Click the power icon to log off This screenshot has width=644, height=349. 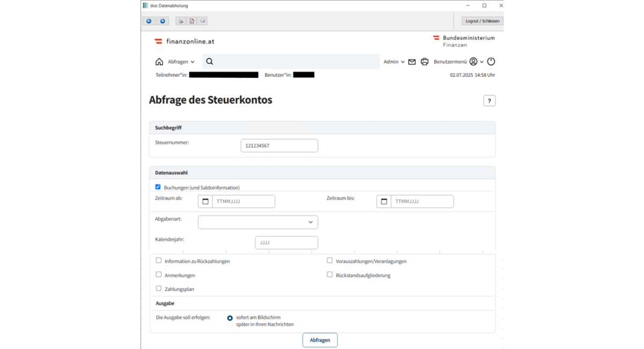tap(491, 62)
